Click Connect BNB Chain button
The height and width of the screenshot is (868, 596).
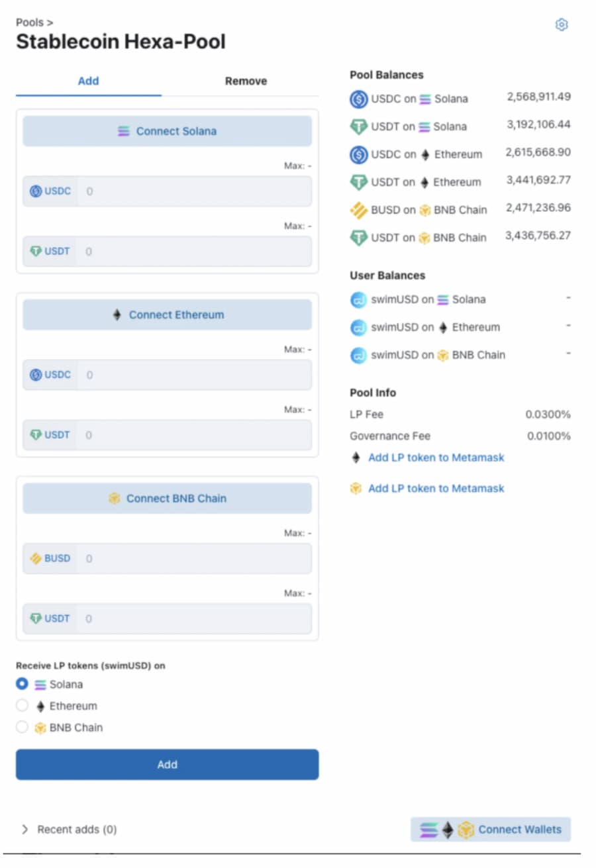point(167,499)
